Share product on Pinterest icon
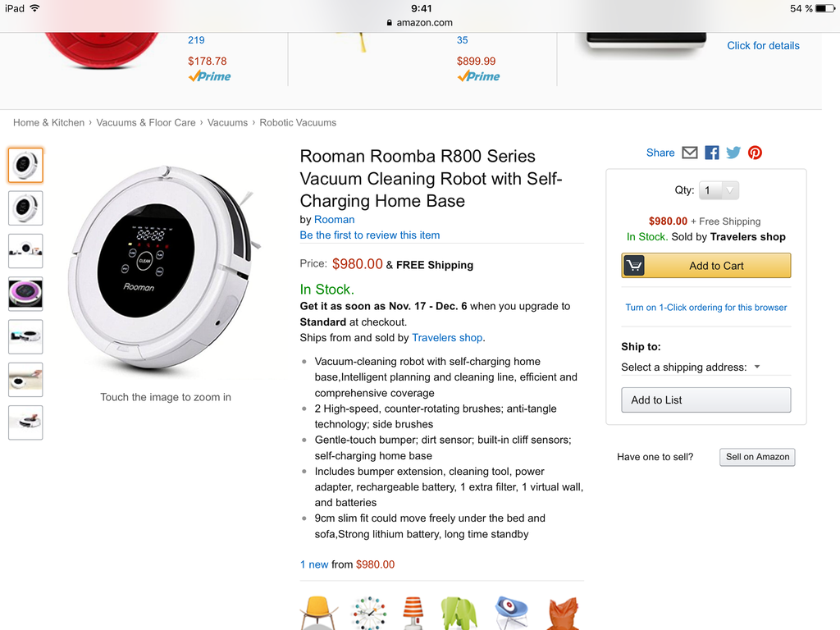The width and height of the screenshot is (840, 630). [x=755, y=153]
